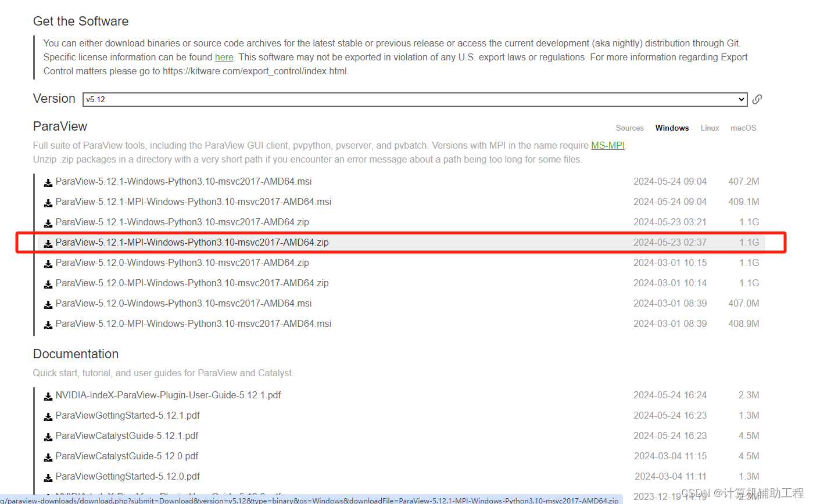Click the 'Documentation' section heading

click(x=76, y=354)
